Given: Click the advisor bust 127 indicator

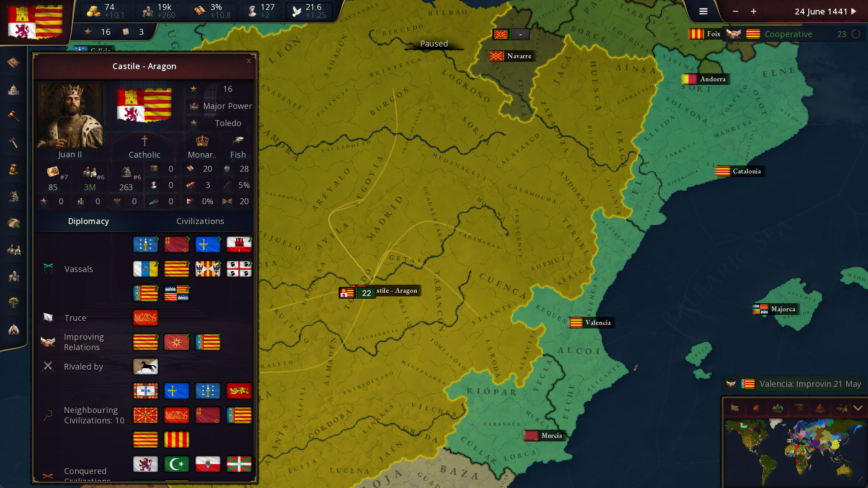Looking at the screenshot, I should pyautogui.click(x=261, y=11).
